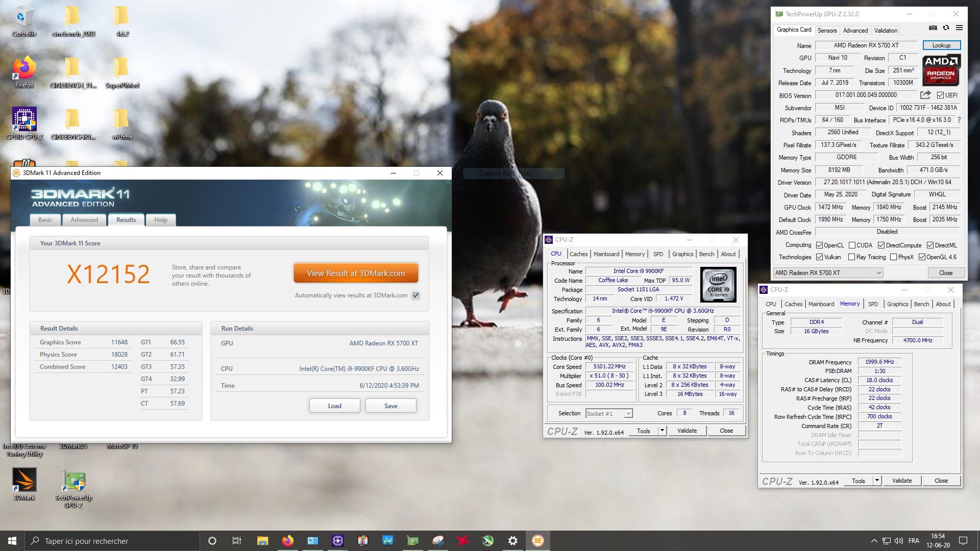Screen dimensions: 980x551
Task: Select the TechPowerUp GPU-Z desktop shortcut
Action: (73, 488)
